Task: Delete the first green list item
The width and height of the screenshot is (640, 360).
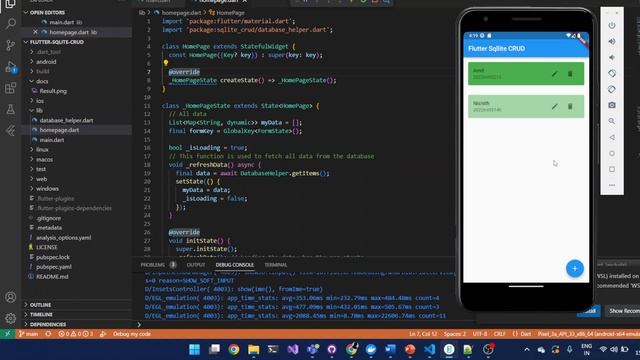Action: pyautogui.click(x=570, y=74)
